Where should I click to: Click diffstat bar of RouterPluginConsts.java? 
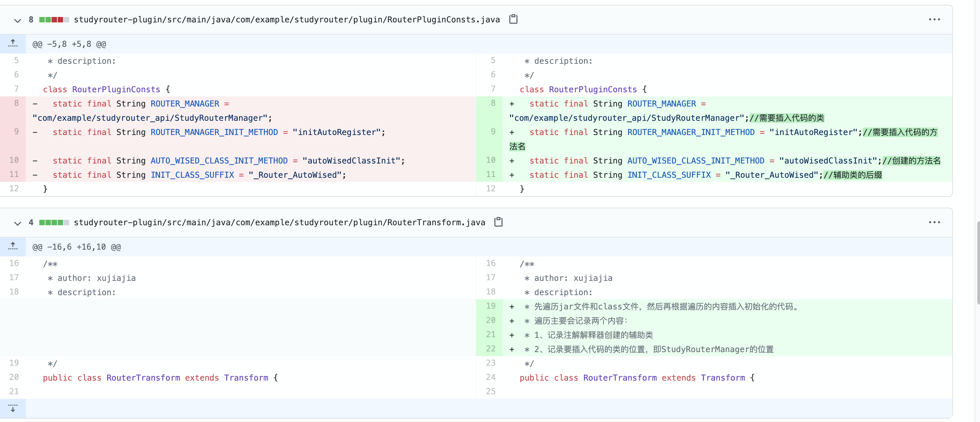coord(54,19)
